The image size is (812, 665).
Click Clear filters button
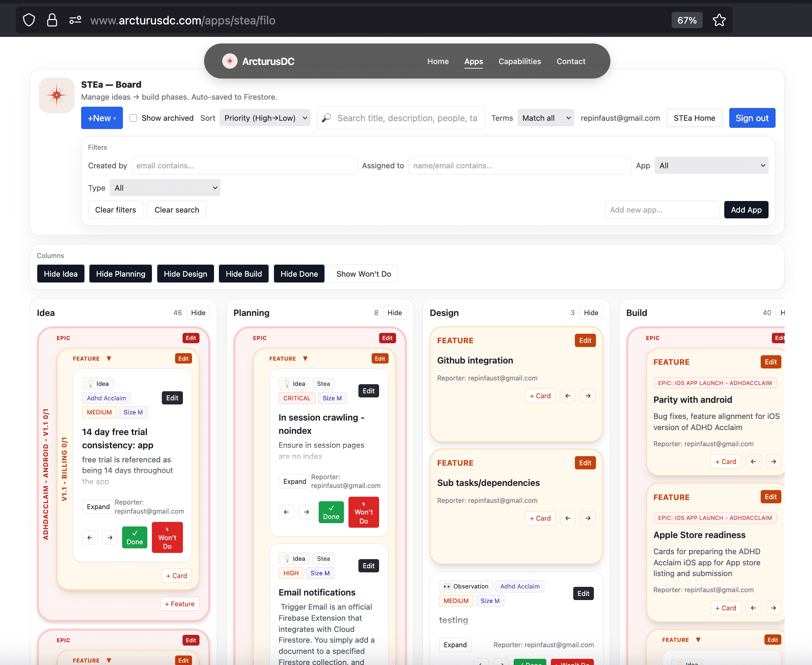coord(115,210)
